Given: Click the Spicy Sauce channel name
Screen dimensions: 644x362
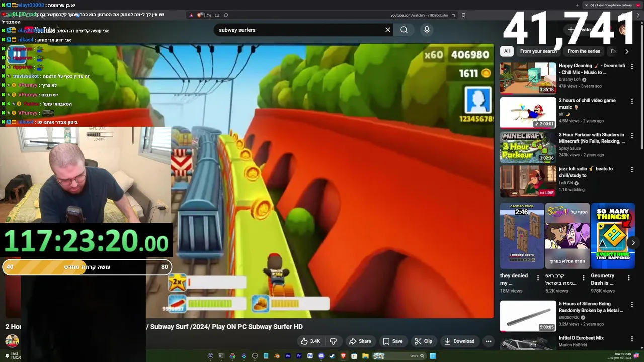Looking at the screenshot, I should click(x=570, y=148).
